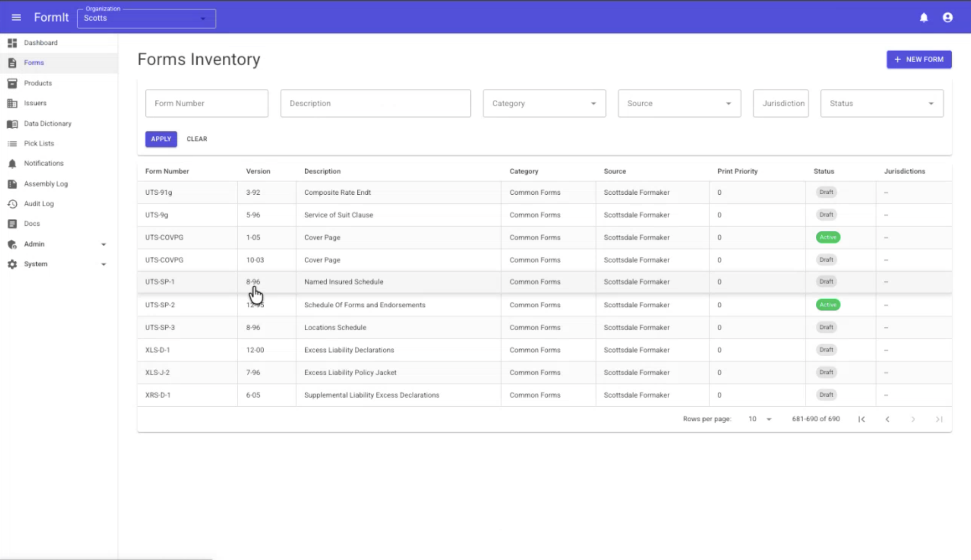Open the Organization dropdown showing Scotts
The image size is (971, 560).
(146, 18)
